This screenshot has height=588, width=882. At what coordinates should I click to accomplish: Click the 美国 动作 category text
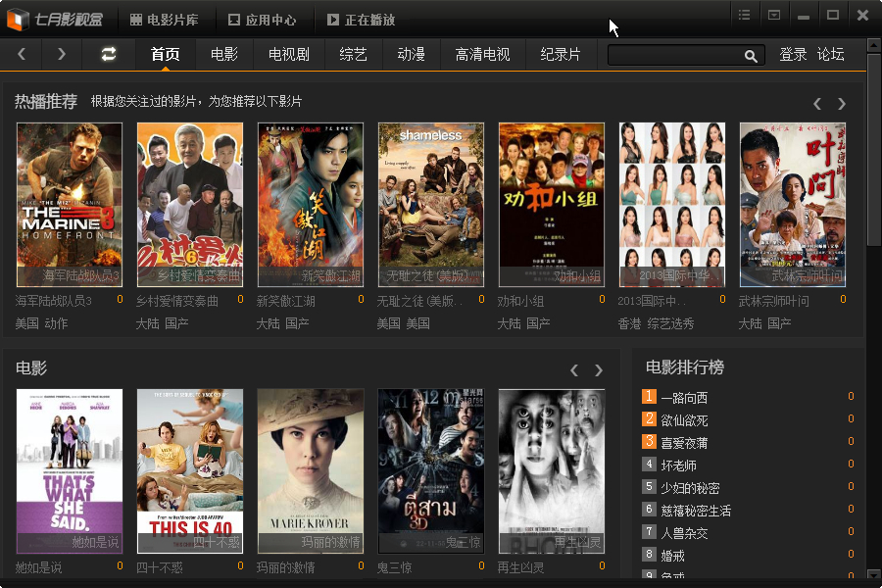[41, 323]
